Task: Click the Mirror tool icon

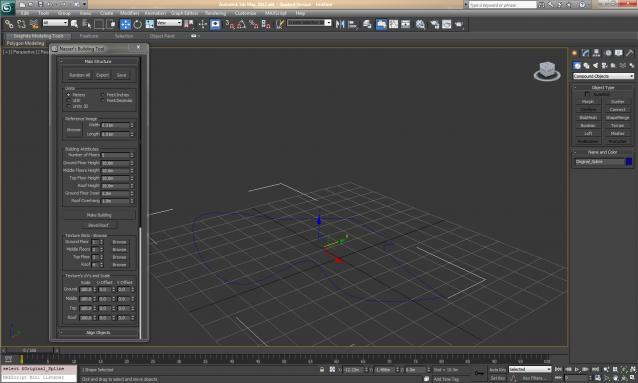Action: [x=340, y=24]
